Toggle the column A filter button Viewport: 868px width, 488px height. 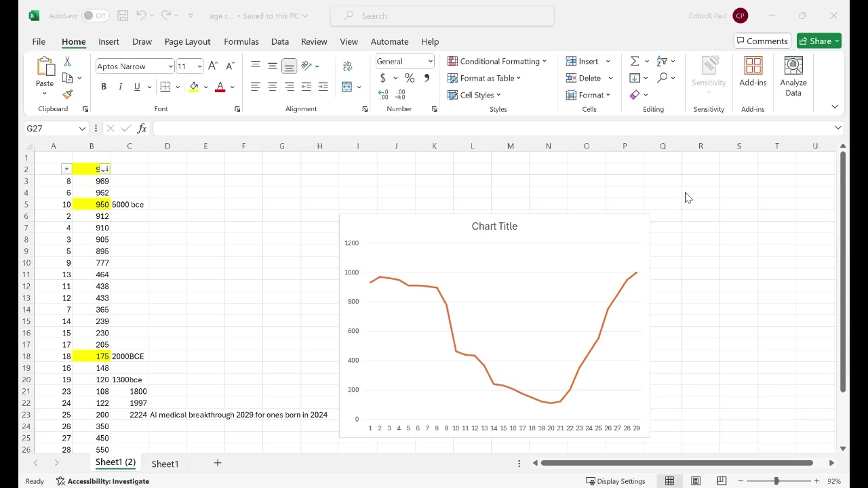(x=66, y=169)
